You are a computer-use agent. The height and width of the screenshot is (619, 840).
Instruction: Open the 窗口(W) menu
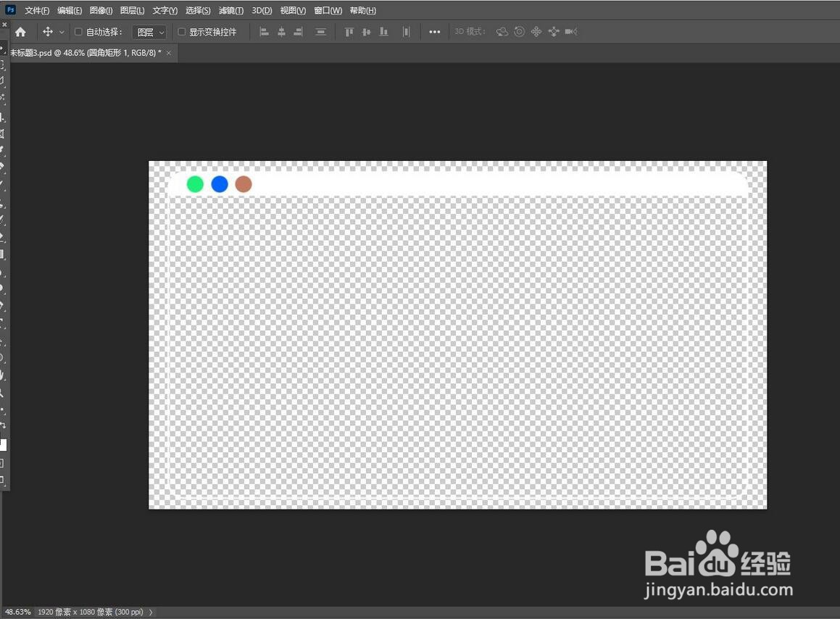[328, 10]
